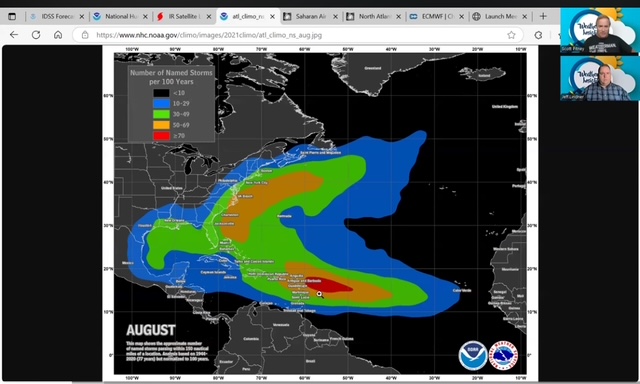Close the Launch Mesonet tab

524,17
